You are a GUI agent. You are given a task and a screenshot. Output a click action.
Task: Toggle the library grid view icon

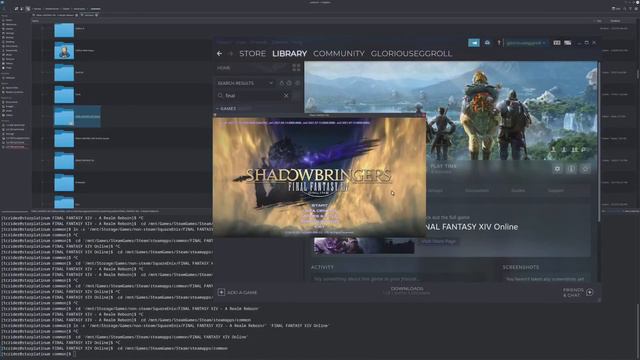(x=296, y=68)
